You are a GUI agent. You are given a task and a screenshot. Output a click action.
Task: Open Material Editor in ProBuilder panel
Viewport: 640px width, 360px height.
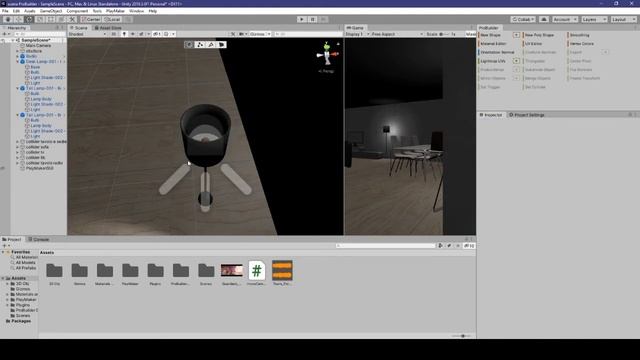click(x=493, y=44)
